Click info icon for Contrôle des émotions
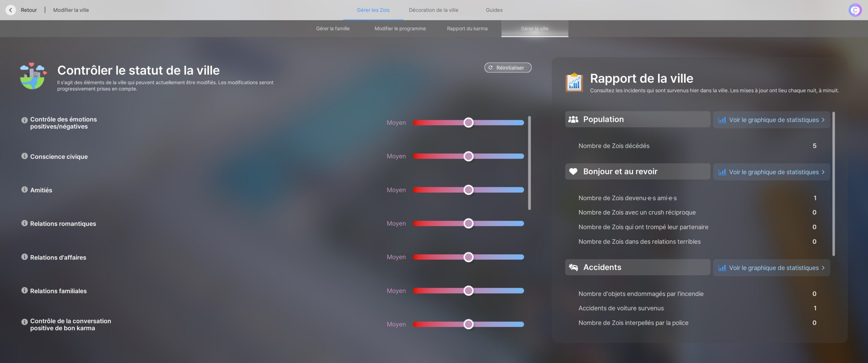This screenshot has height=363, width=868. (24, 120)
